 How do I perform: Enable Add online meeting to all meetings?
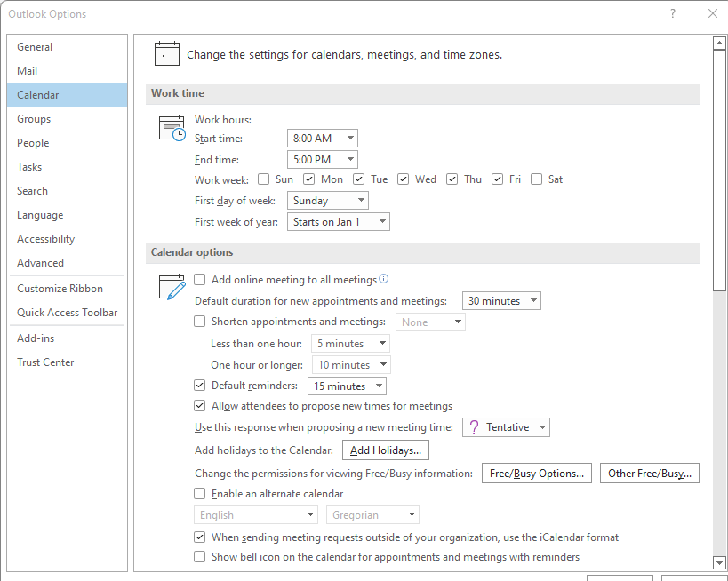200,279
